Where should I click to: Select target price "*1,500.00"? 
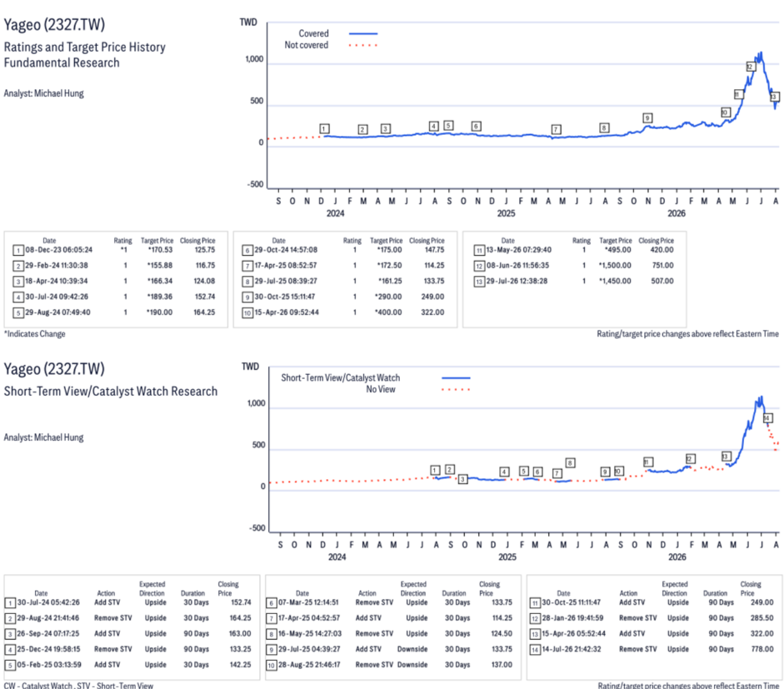(x=615, y=266)
